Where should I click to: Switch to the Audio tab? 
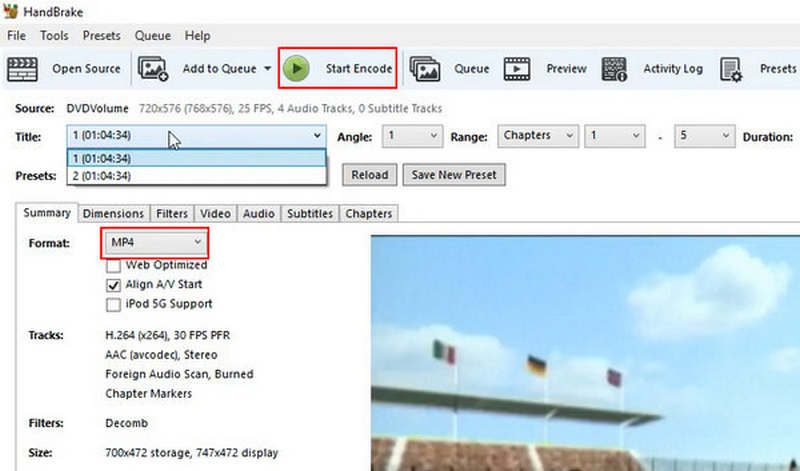(259, 213)
